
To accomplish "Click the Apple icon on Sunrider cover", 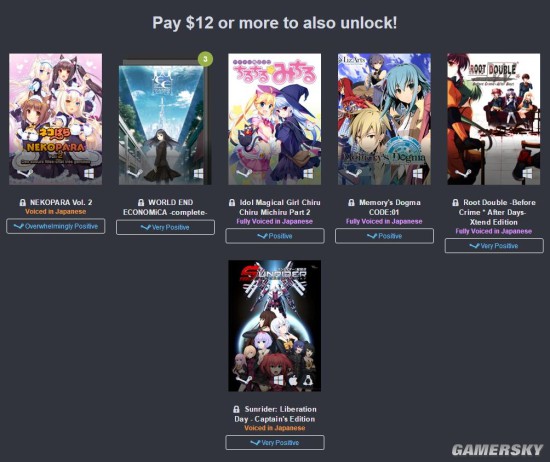I will click(x=293, y=380).
